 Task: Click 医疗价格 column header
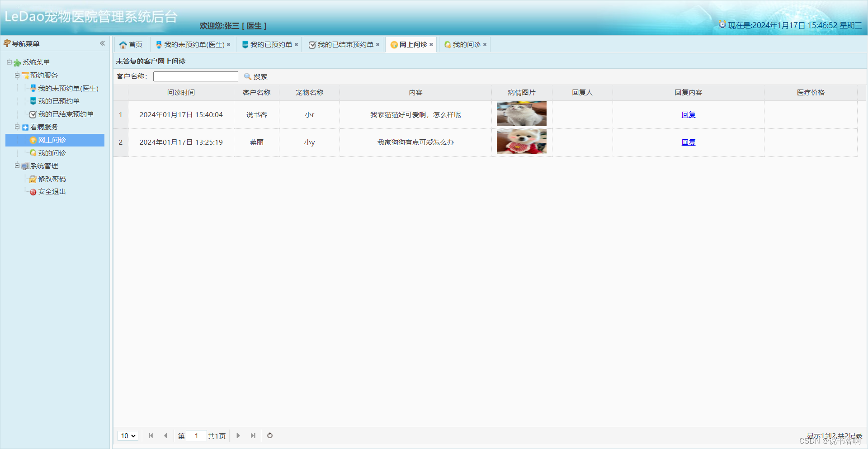click(x=811, y=93)
